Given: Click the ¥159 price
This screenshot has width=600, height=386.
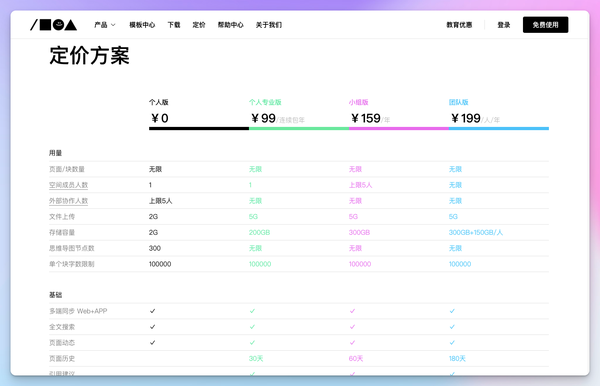Looking at the screenshot, I should point(365,118).
